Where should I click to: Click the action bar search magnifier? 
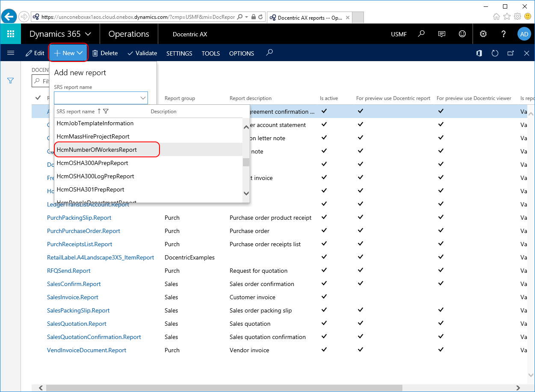click(x=269, y=53)
